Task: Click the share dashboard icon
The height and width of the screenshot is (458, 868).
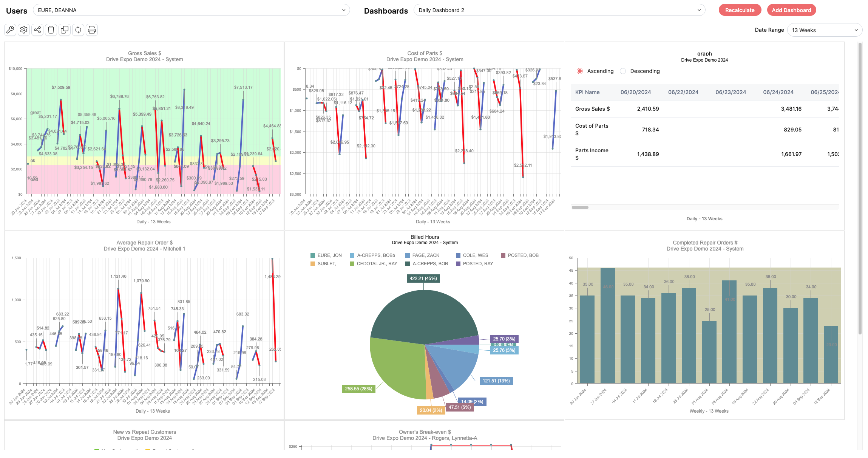Action: coord(37,30)
